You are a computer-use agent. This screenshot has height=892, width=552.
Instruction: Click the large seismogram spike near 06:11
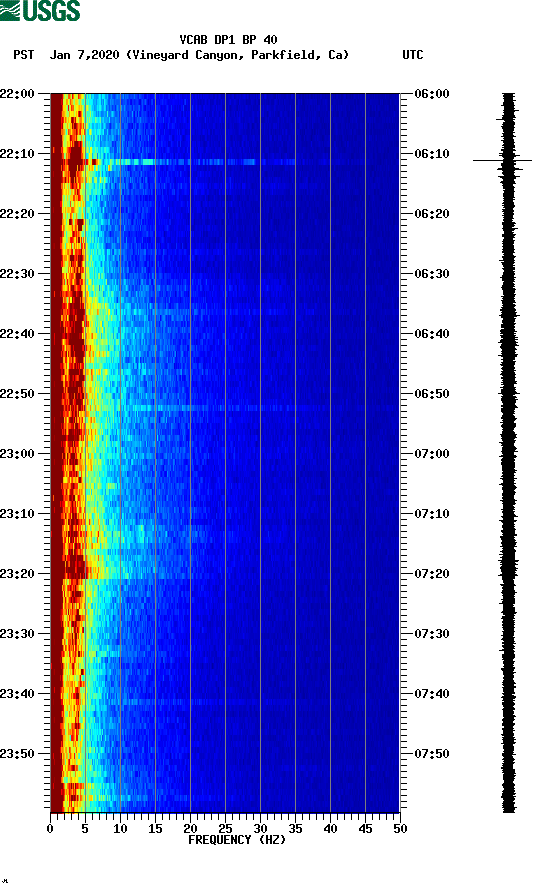click(502, 160)
